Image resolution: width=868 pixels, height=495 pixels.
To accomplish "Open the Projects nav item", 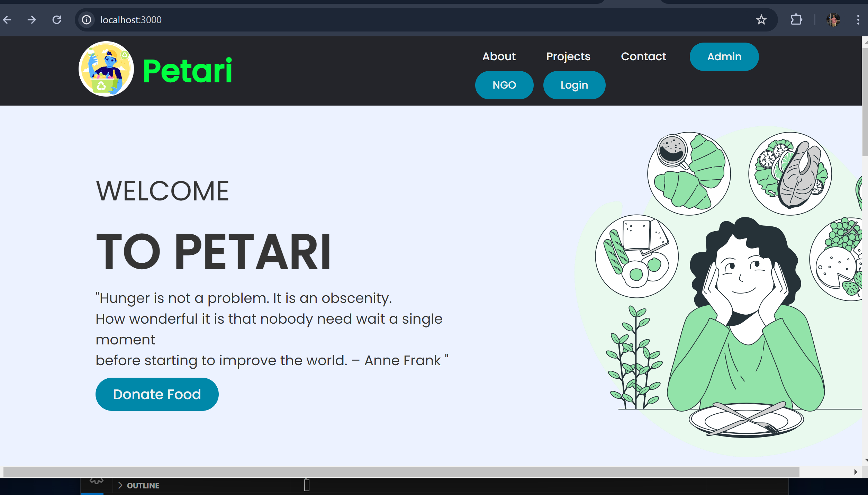I will 568,56.
